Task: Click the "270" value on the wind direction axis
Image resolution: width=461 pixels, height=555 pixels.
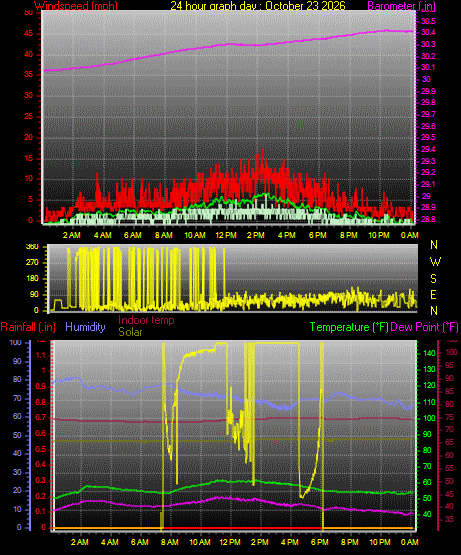Action: click(32, 263)
